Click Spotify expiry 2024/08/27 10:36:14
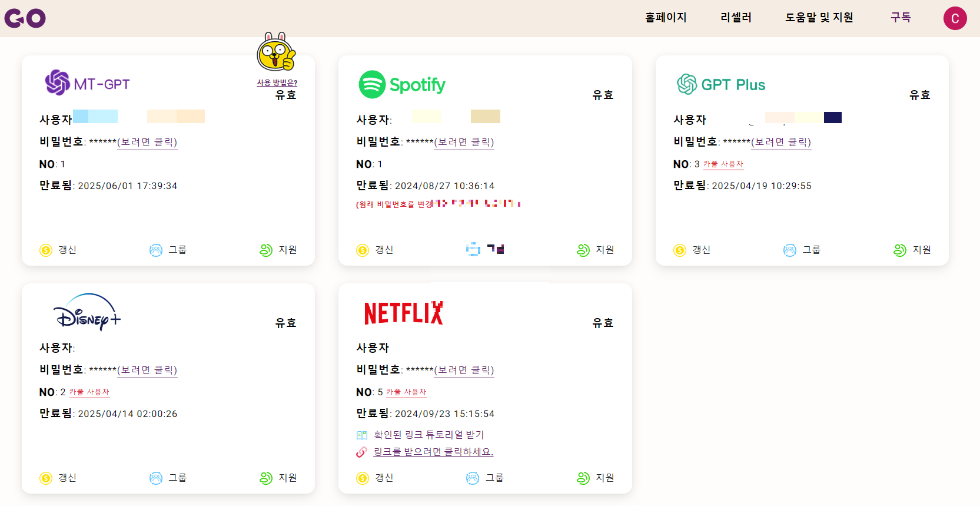Image resolution: width=980 pixels, height=506 pixels. (x=444, y=186)
